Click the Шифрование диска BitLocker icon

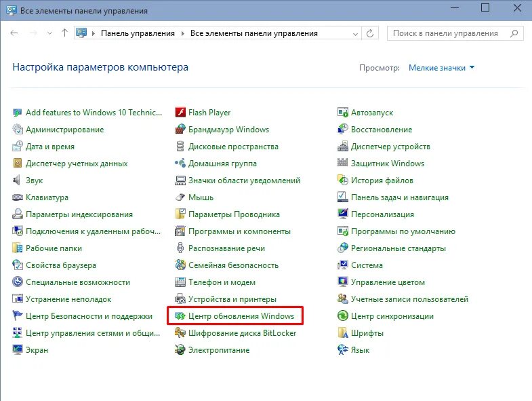coord(180,333)
